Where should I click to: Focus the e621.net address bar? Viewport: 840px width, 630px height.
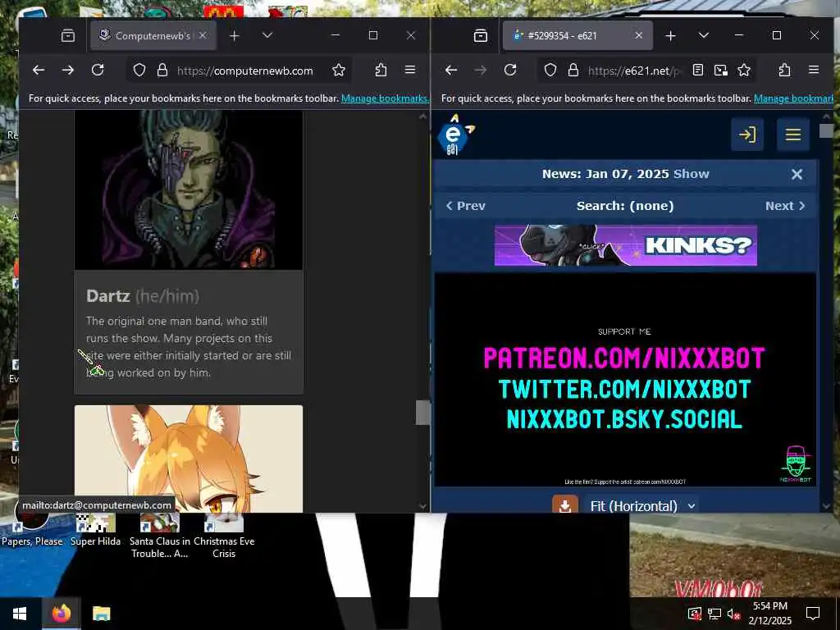(635, 71)
